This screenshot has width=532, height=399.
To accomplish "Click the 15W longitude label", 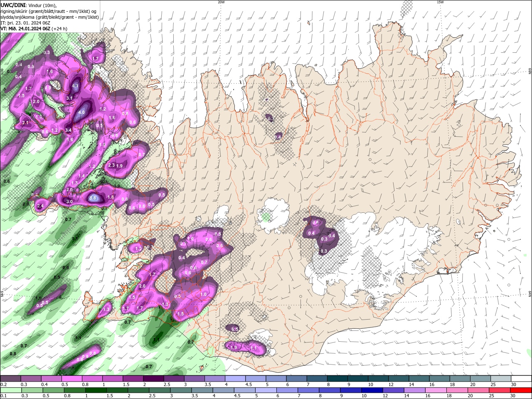I will pyautogui.click(x=440, y=2).
